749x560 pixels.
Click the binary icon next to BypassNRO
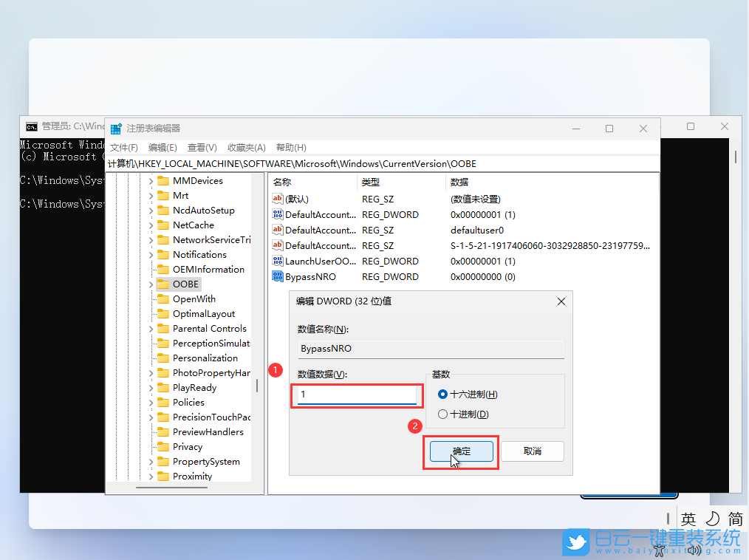[278, 276]
